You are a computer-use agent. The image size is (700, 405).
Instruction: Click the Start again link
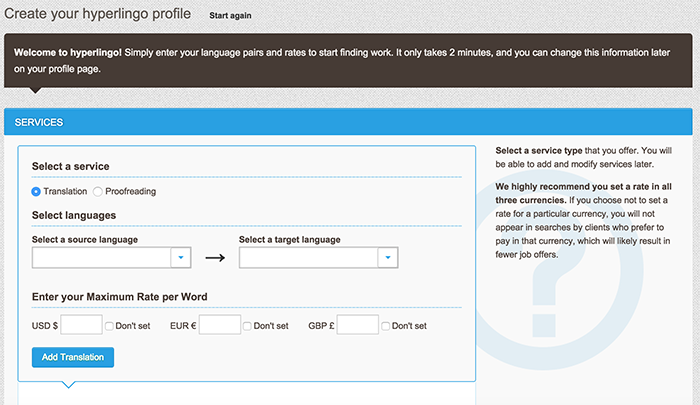tap(230, 16)
